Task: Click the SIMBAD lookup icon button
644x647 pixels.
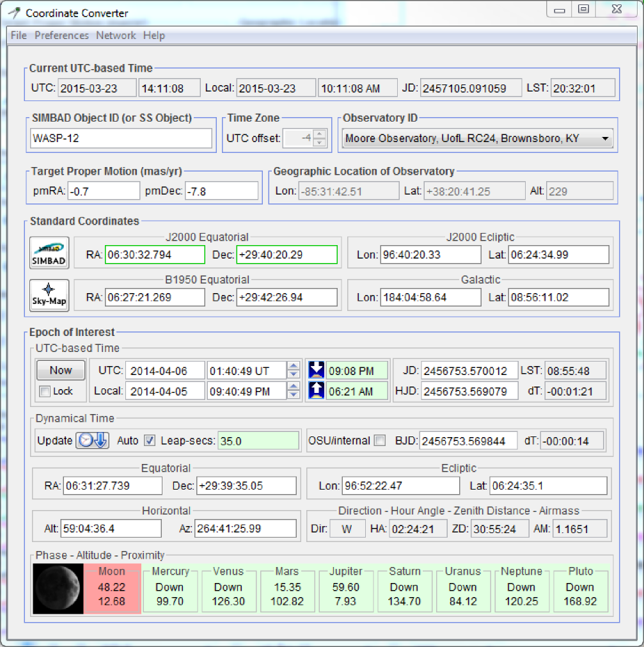Action: 49,253
